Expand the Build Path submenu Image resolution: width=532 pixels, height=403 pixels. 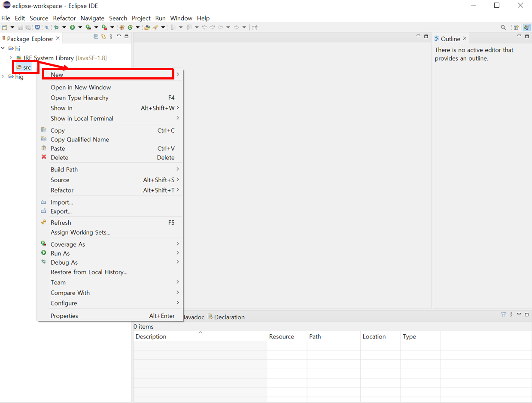(x=109, y=169)
